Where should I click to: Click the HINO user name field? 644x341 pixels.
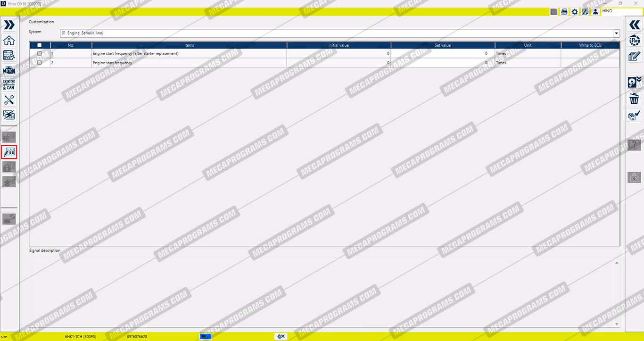click(621, 11)
